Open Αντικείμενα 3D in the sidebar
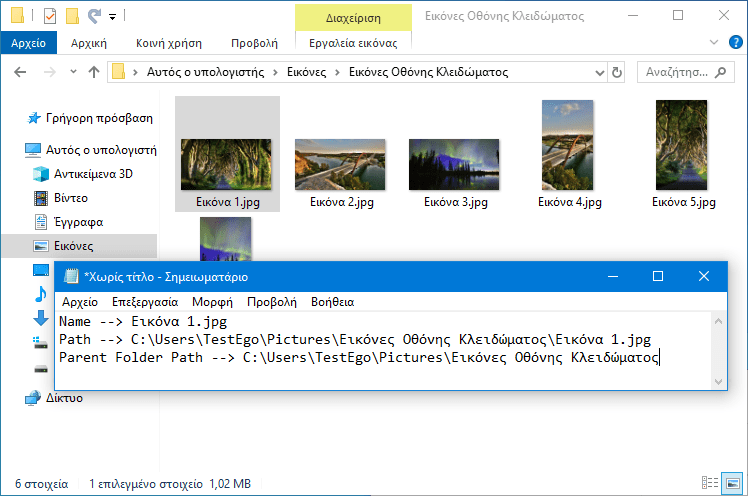Screen dimensions: 748x496 [x=93, y=174]
